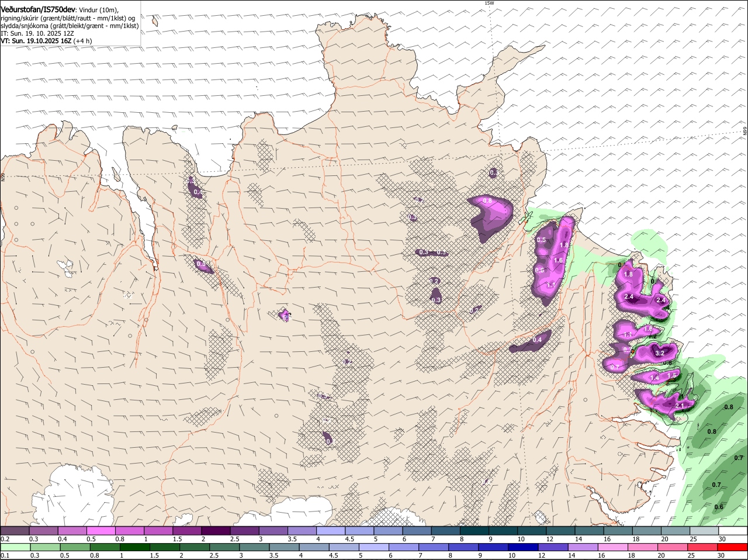The image size is (748, 560).
Task: Click the deep blue 10 swatch in rain legend
Action: tap(523, 547)
